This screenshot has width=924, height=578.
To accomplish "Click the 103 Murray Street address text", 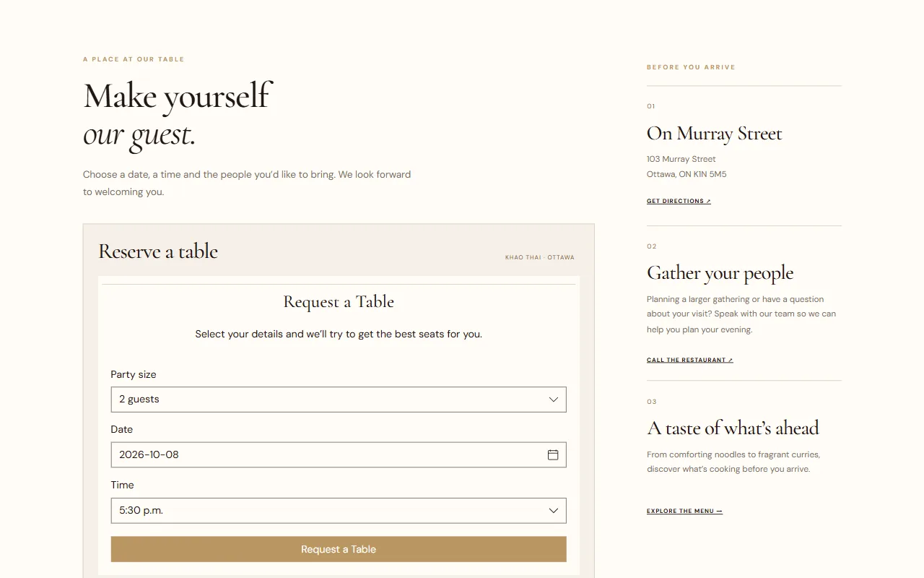I will pos(681,159).
